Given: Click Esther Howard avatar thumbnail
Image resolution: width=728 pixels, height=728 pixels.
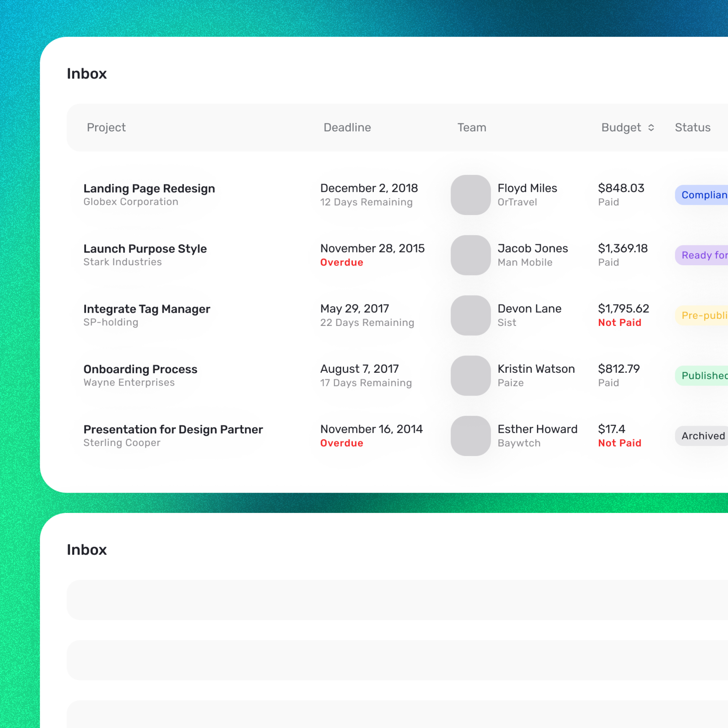Looking at the screenshot, I should click(x=470, y=436).
